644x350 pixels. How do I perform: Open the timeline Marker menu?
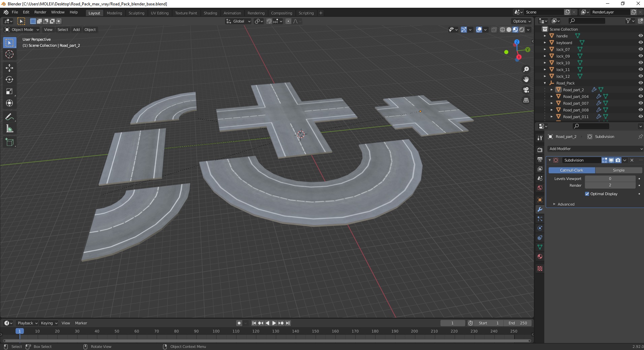81,323
